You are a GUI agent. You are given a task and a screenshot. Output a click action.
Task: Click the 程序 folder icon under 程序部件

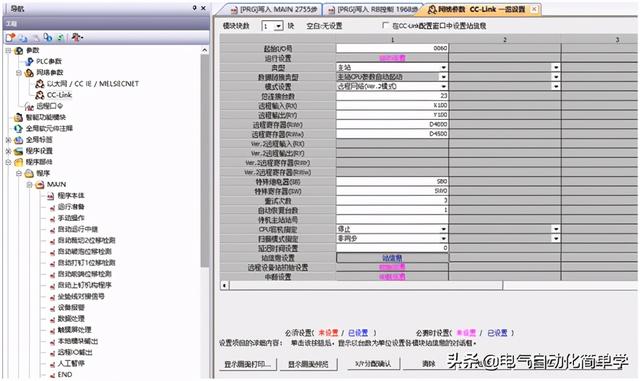coord(29,174)
